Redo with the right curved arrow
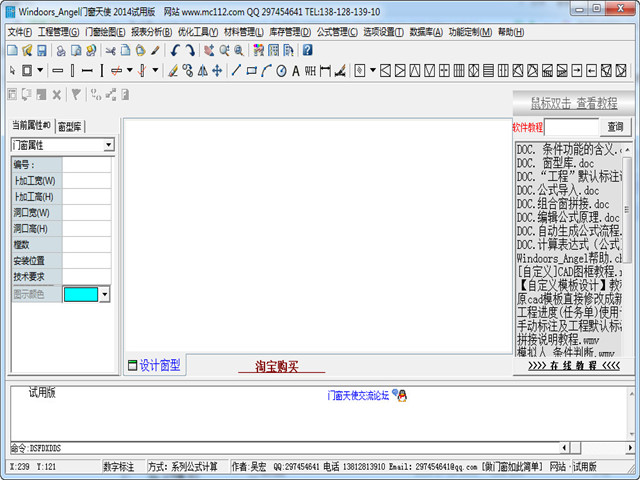The width and height of the screenshot is (640, 480). 190,50
